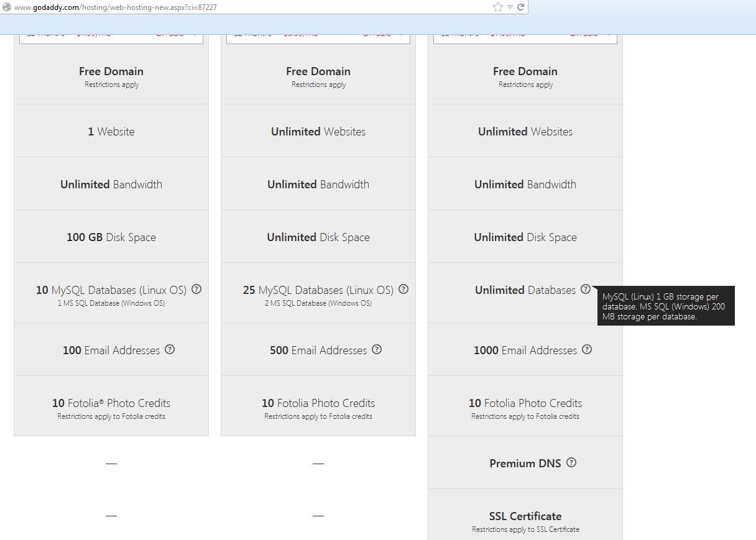Click the "500 Email Addresses" text

pos(318,350)
